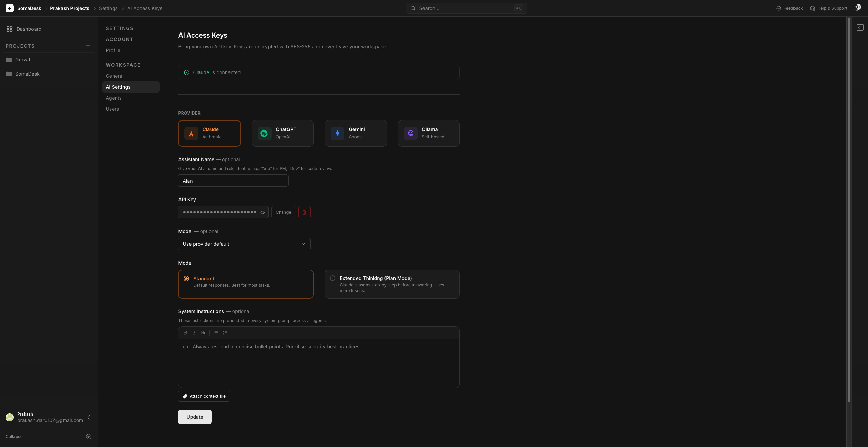The height and width of the screenshot is (447, 868).
Task: Click the Gemini Google logo icon
Action: 337,134
